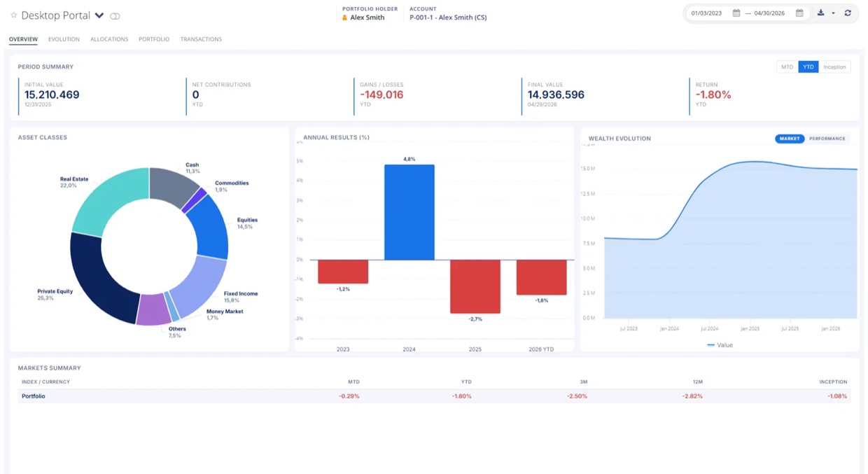Switch to the Evolution tab
The height and width of the screenshot is (474, 868).
tap(64, 39)
